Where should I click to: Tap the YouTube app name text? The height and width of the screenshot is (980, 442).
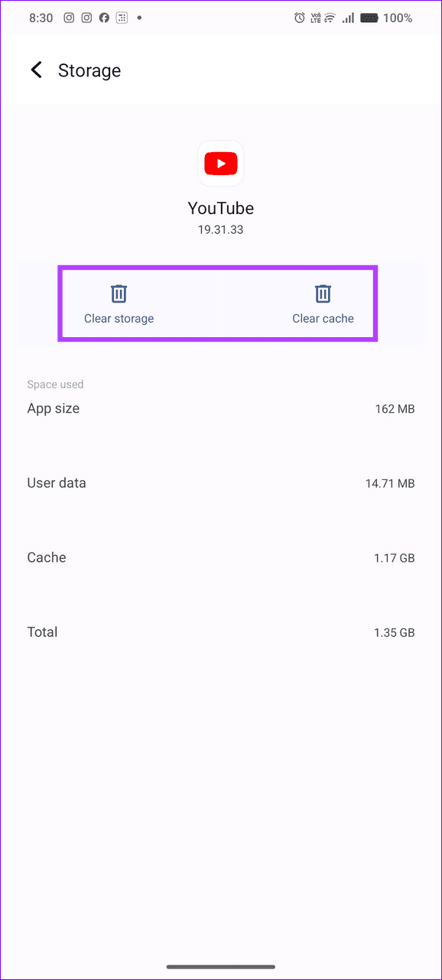click(221, 208)
